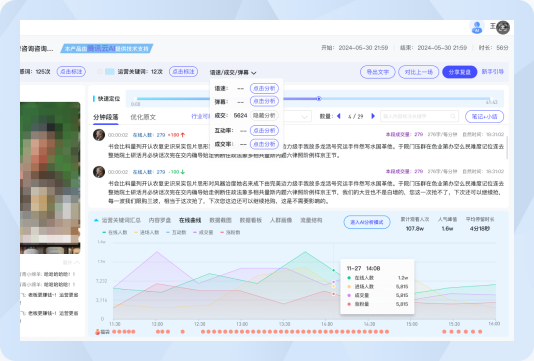Toggle 涨粉数 series in chart legend

pyautogui.click(x=230, y=232)
